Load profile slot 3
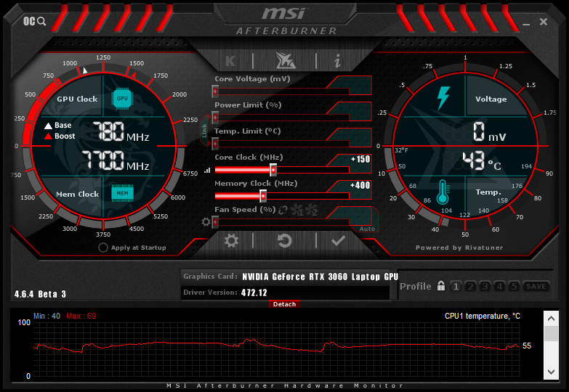Screen dimensions: 569x392 485,287
